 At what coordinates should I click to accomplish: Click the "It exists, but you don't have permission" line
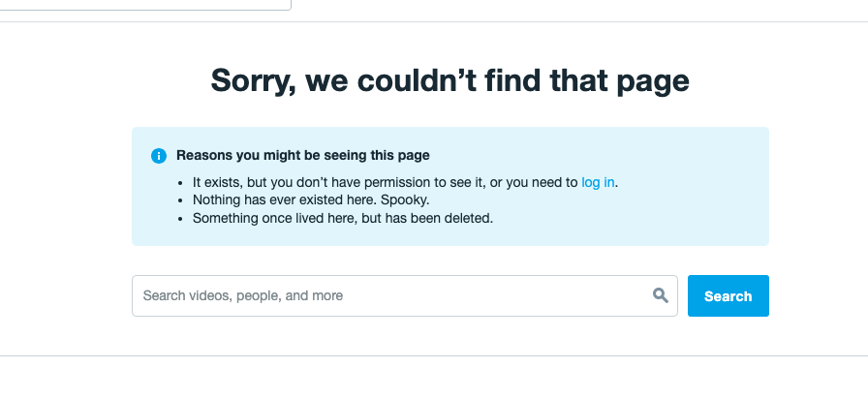pyautogui.click(x=386, y=182)
